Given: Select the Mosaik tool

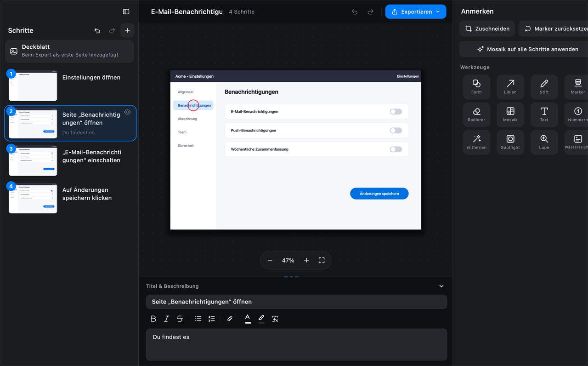Looking at the screenshot, I should coord(510,114).
